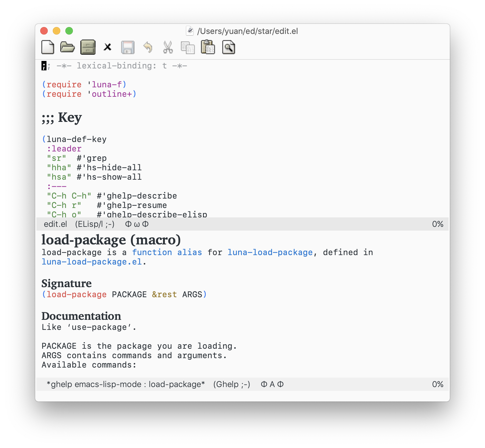Click the ';;; Key' outline heading
485x448 pixels.
62,118
